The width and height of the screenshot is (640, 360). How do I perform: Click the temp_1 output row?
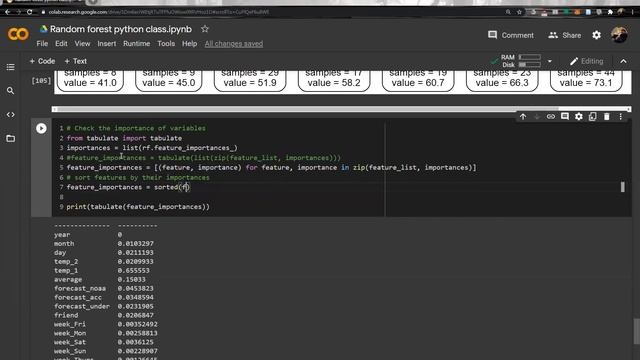(102, 271)
